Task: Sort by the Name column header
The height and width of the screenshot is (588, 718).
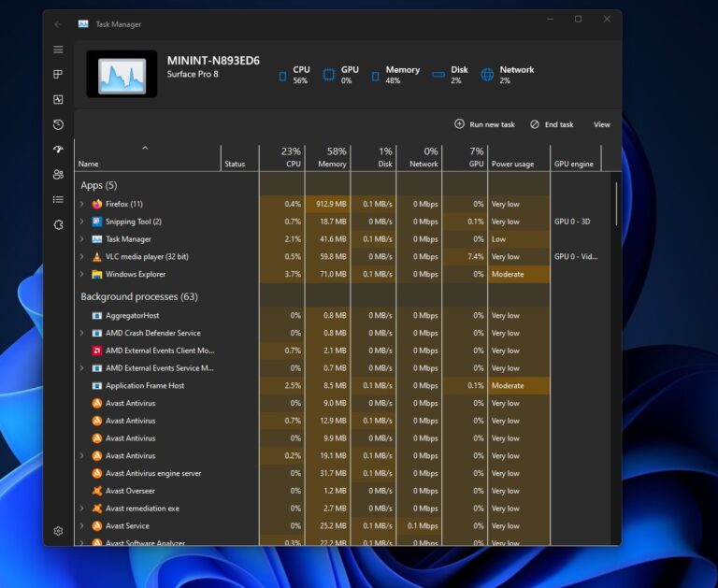Action: [x=148, y=158]
